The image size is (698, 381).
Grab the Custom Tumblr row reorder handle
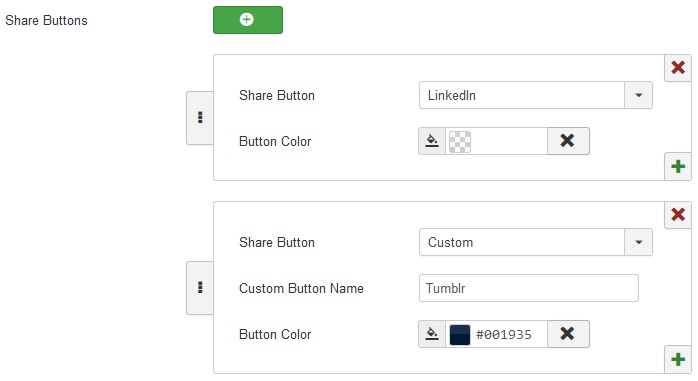200,288
